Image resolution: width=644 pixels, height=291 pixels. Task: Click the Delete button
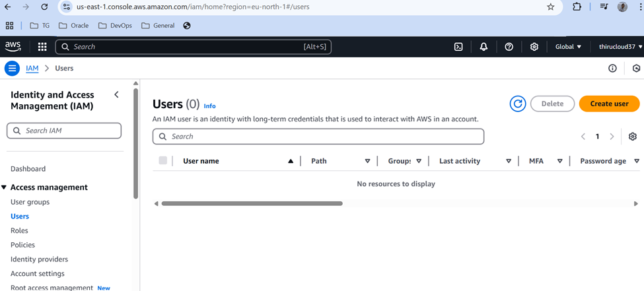(x=552, y=104)
